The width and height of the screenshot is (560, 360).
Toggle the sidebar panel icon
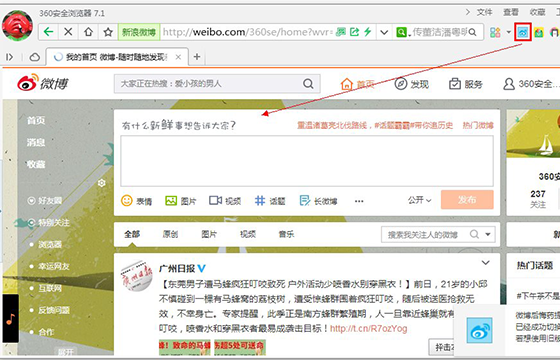click(10, 57)
